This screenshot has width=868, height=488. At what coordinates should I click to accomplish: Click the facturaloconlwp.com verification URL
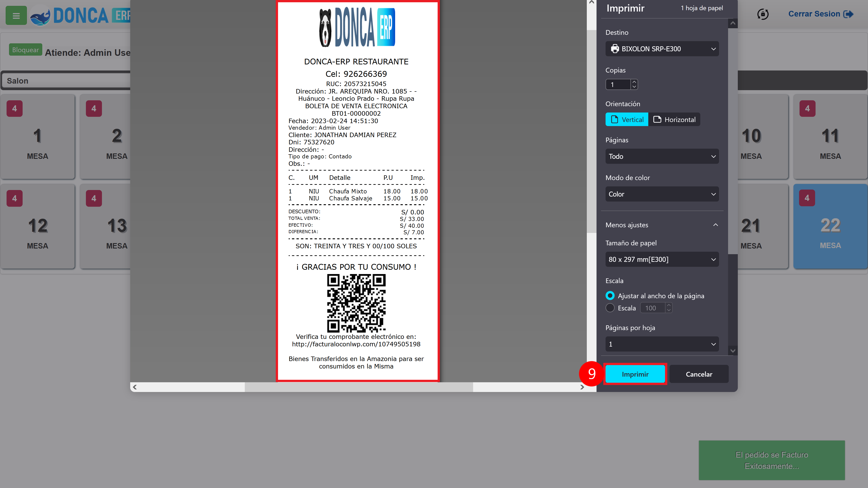[356, 344]
